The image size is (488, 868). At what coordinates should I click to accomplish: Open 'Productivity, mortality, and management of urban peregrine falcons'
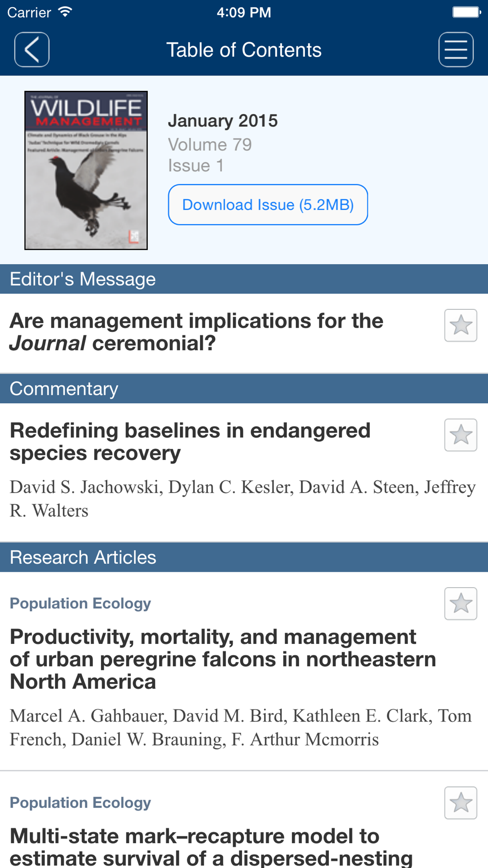click(x=223, y=659)
